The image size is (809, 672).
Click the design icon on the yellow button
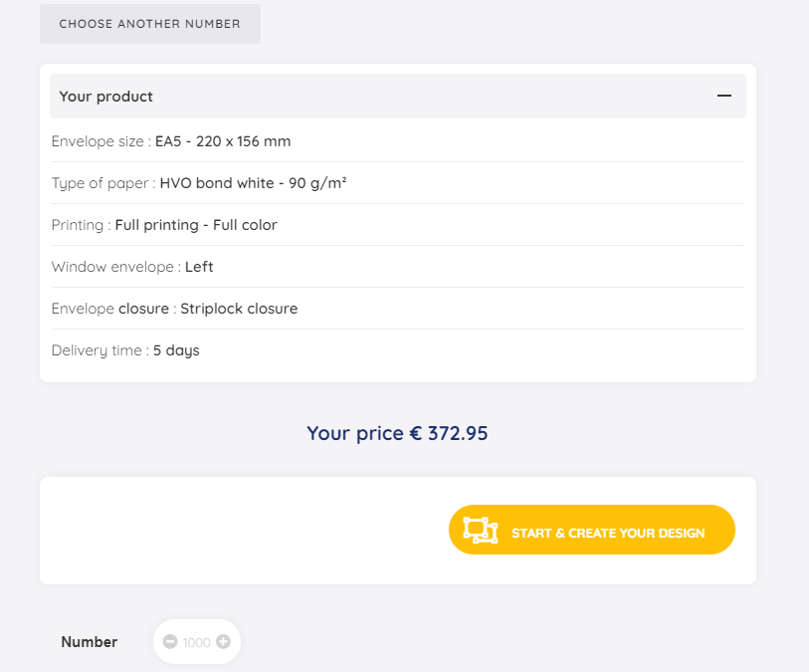[x=481, y=531]
